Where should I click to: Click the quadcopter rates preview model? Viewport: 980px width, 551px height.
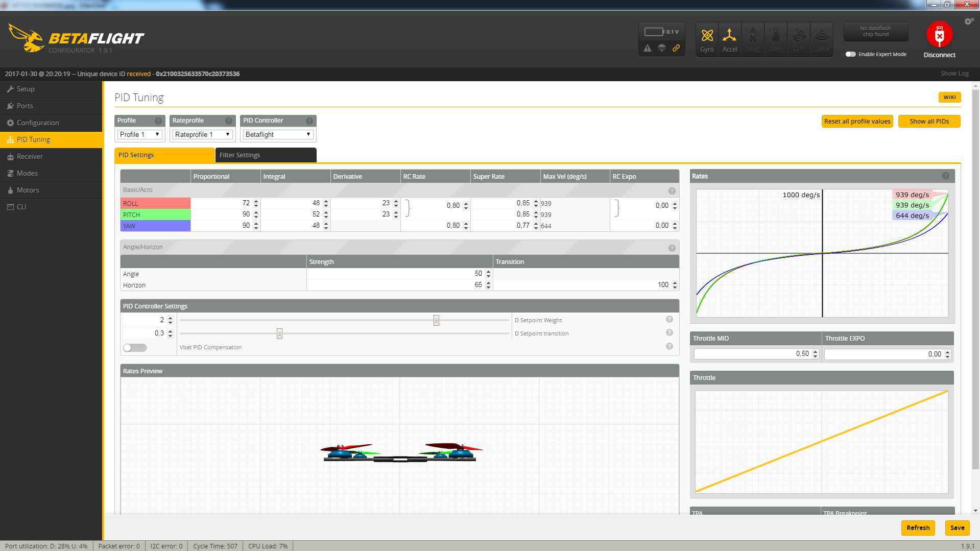pos(400,452)
